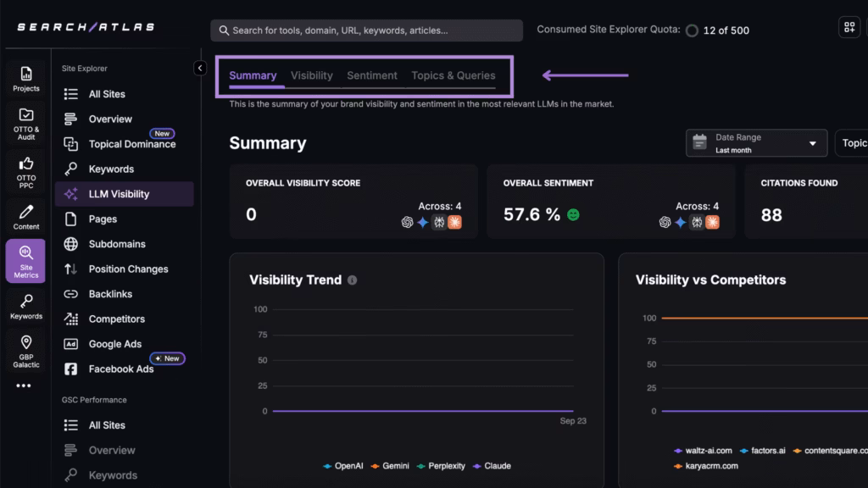
Task: Open the Topic dropdown on the right
Action: point(854,142)
